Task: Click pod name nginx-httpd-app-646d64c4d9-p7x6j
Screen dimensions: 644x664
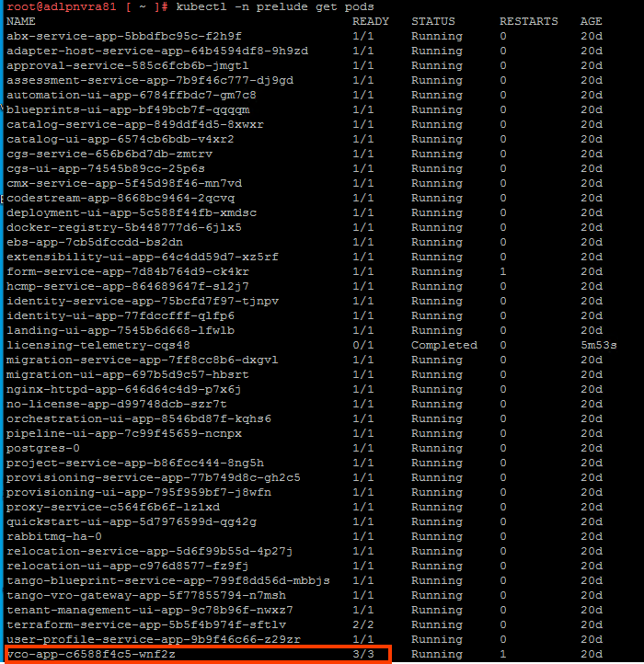Action: click(x=123, y=389)
